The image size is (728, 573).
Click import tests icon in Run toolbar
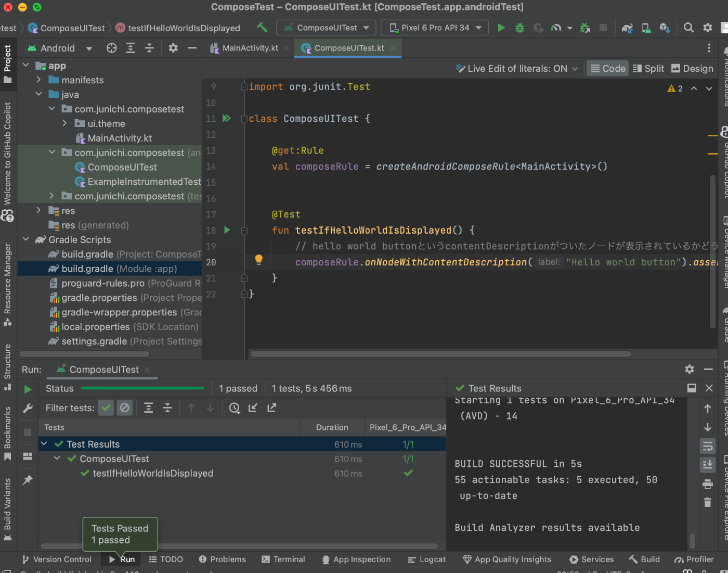(253, 408)
